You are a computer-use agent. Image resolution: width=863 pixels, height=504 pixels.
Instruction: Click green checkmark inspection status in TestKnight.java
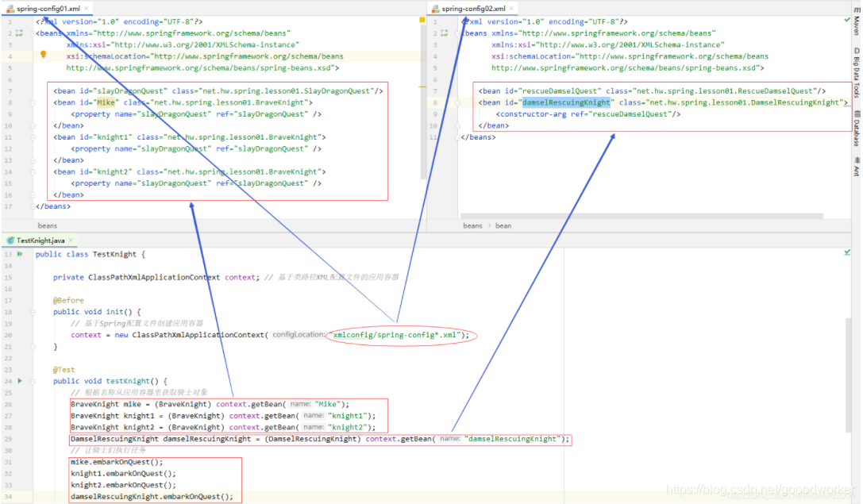847,252
